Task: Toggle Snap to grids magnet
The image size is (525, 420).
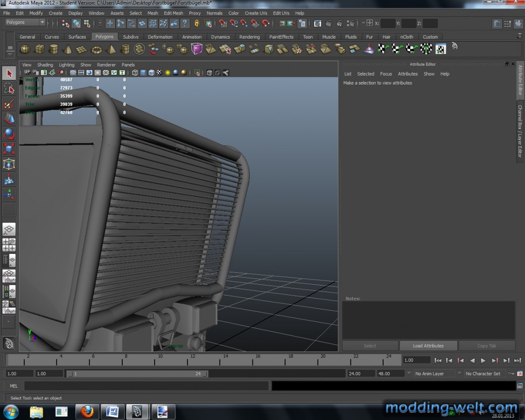Action: [x=223, y=23]
